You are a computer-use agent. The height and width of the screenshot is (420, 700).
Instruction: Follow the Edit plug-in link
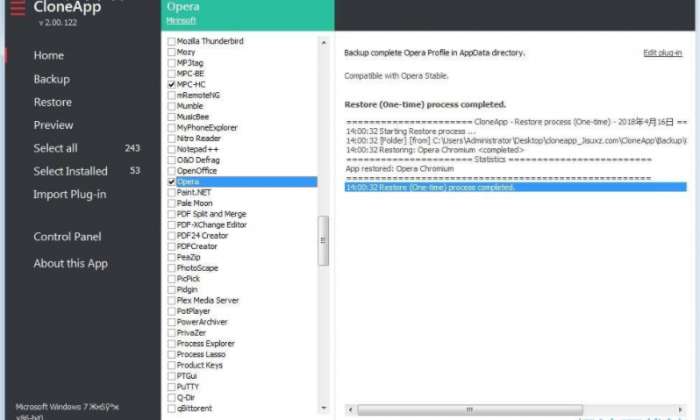pyautogui.click(x=662, y=53)
